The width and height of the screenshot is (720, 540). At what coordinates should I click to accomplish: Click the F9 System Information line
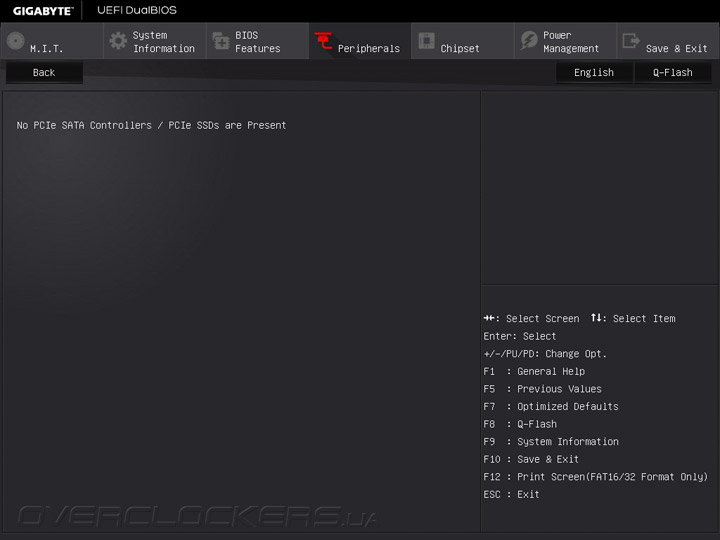(x=551, y=442)
